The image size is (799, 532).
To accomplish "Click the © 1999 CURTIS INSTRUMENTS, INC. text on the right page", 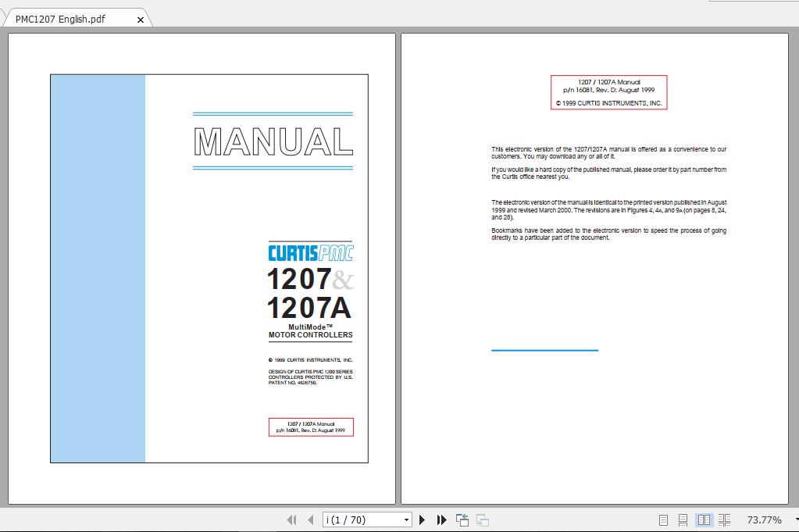I will (609, 103).
